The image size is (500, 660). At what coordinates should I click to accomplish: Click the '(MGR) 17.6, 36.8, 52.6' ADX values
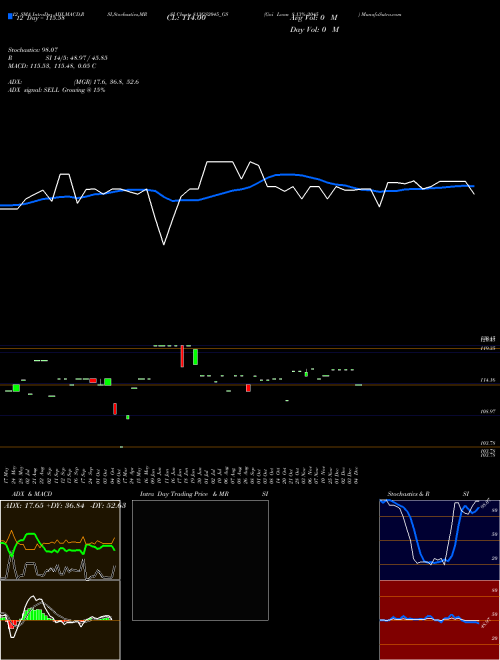tap(106, 82)
